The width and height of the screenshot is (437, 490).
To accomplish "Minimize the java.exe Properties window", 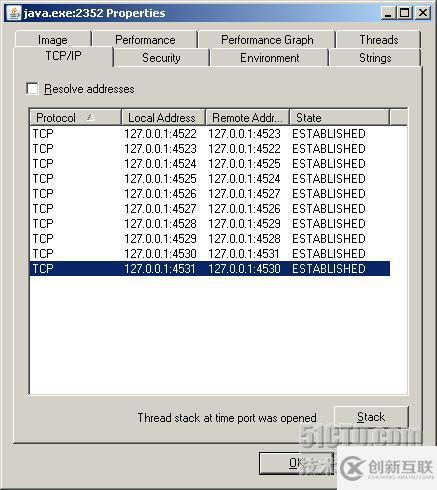I will coord(388,13).
